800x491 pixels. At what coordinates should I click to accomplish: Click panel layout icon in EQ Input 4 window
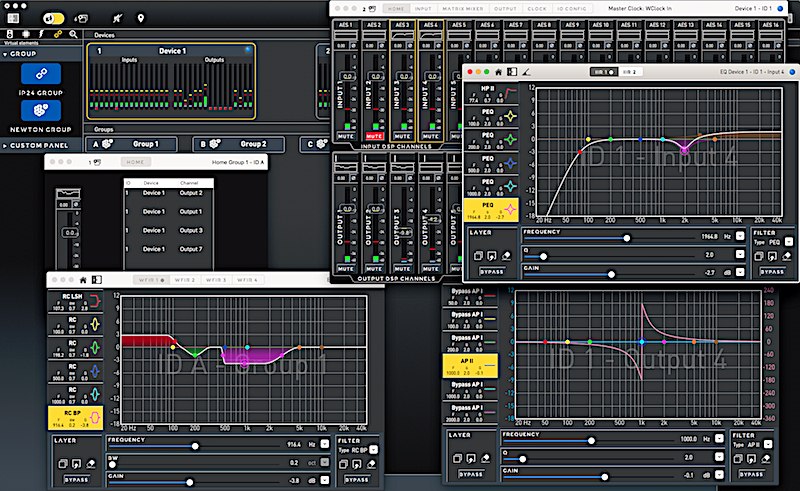point(512,72)
